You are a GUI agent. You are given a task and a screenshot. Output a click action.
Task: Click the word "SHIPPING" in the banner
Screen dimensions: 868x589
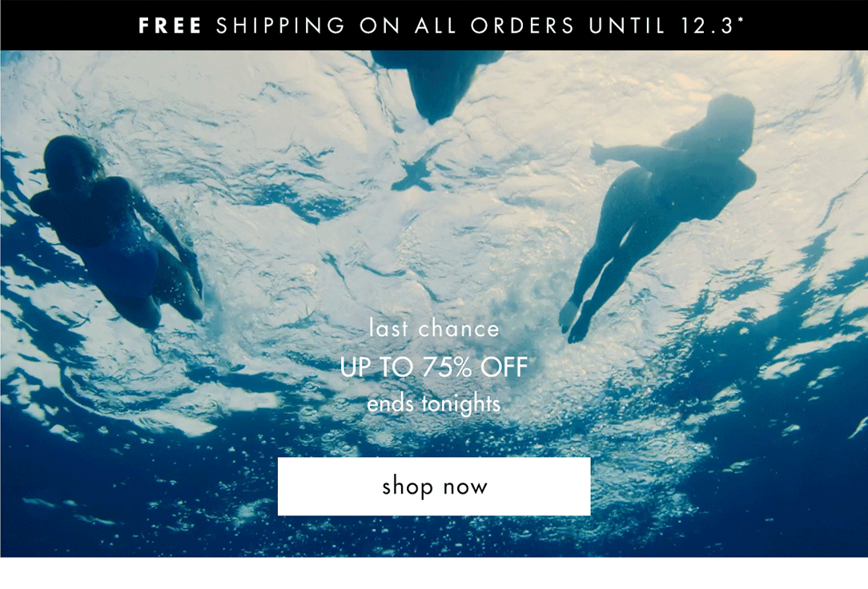281,26
